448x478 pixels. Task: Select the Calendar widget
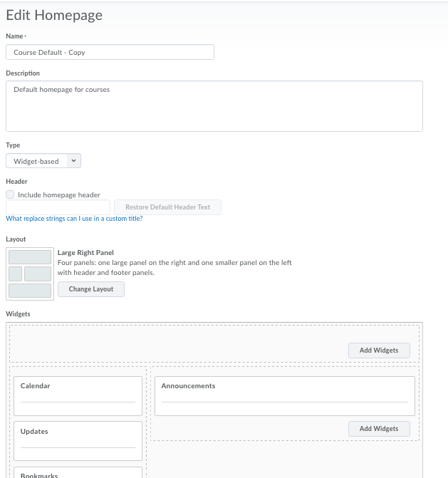[x=78, y=395]
